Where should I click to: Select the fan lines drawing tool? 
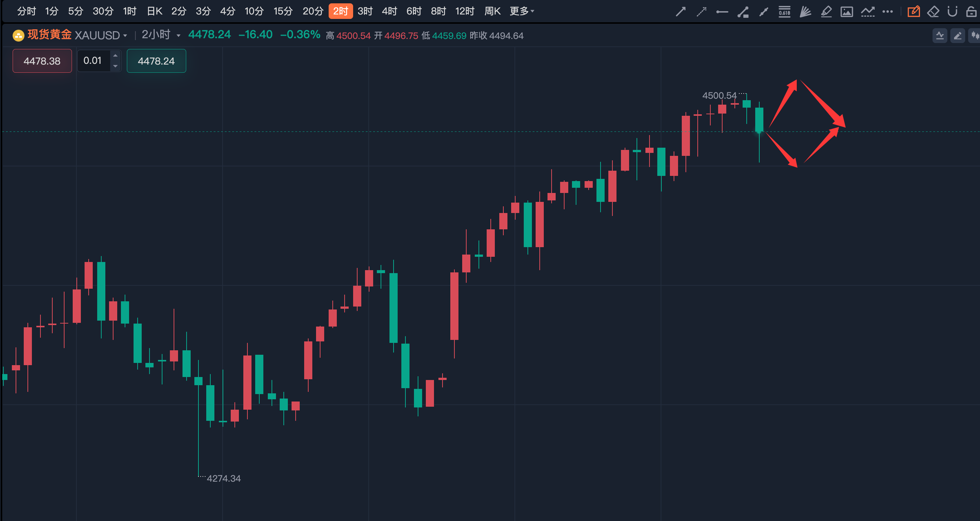click(x=805, y=12)
